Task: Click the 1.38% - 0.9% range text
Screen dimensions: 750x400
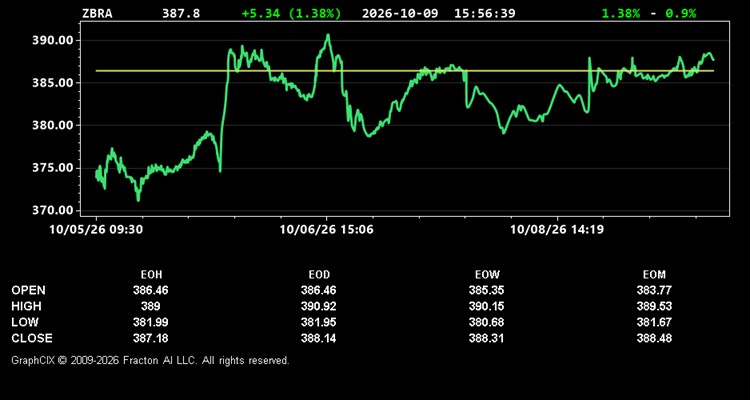Action: point(649,13)
